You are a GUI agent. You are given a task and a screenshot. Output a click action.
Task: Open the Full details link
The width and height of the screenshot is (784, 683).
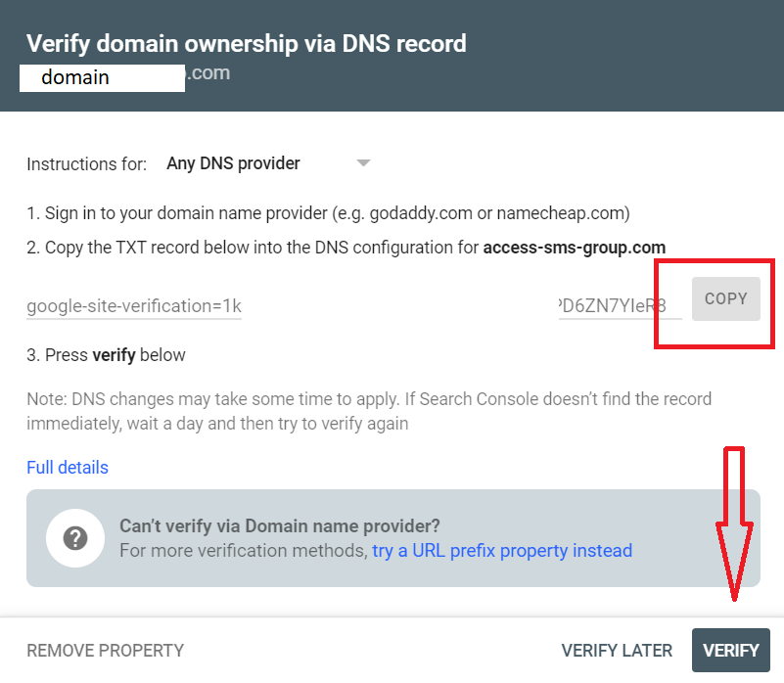click(68, 468)
